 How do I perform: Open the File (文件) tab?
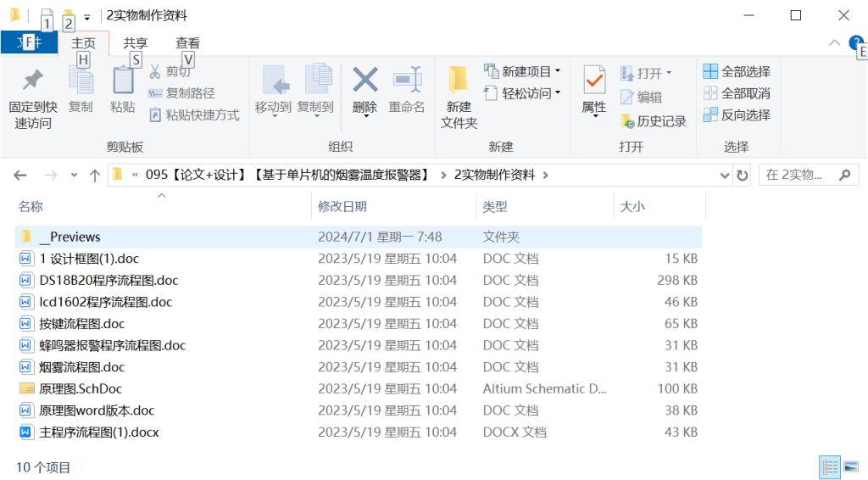[29, 42]
